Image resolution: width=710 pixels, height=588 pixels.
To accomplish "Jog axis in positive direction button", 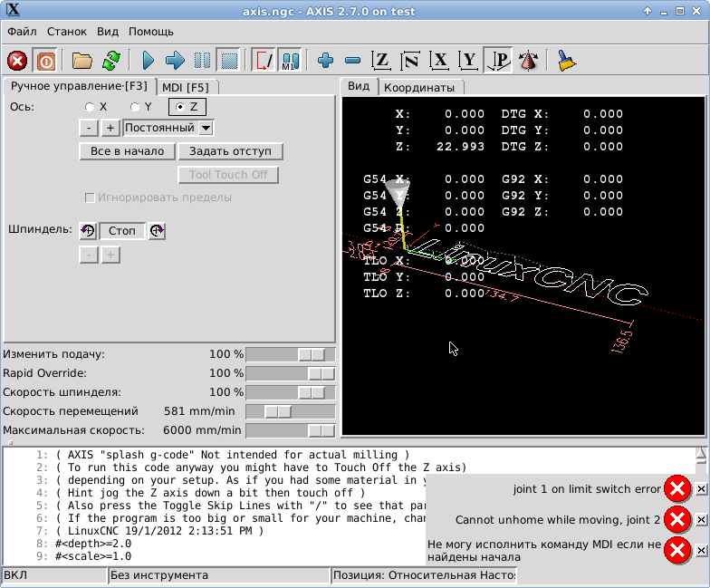I will pyautogui.click(x=110, y=129).
